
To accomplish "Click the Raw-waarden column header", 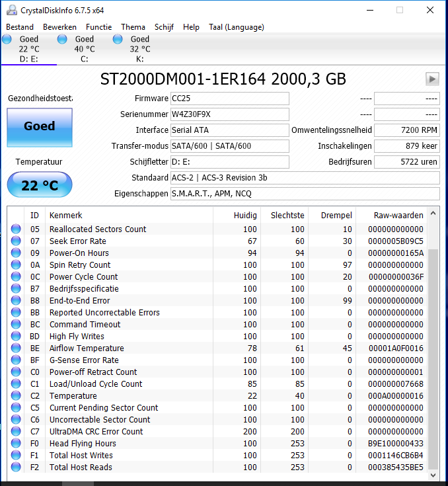I will 392,215.
